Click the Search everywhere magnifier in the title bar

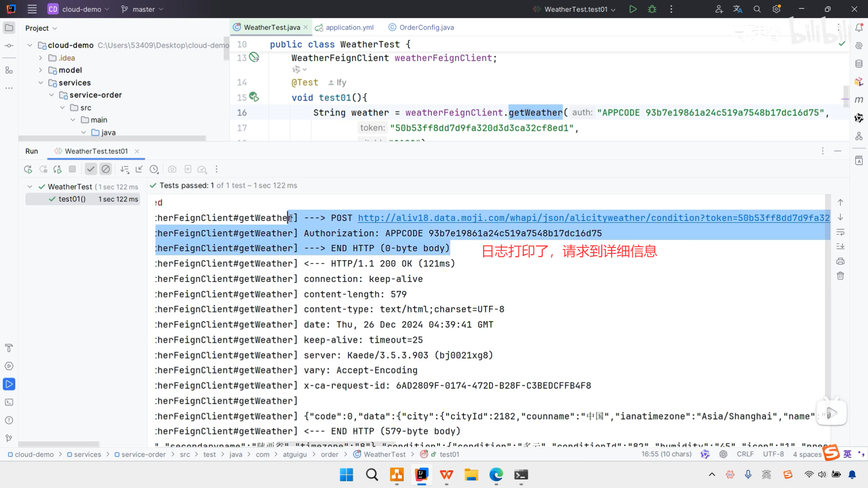click(x=757, y=9)
